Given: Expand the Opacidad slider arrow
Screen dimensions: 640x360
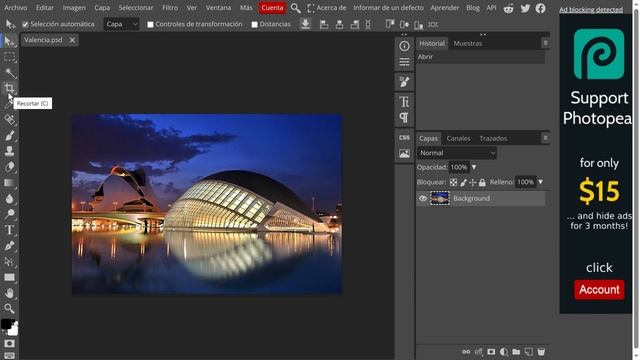Looking at the screenshot, I should click(x=474, y=167).
